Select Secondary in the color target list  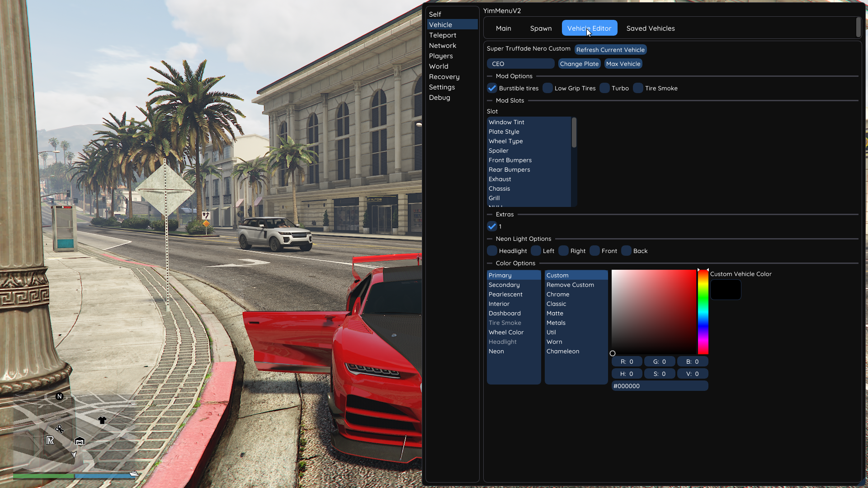[x=504, y=285]
